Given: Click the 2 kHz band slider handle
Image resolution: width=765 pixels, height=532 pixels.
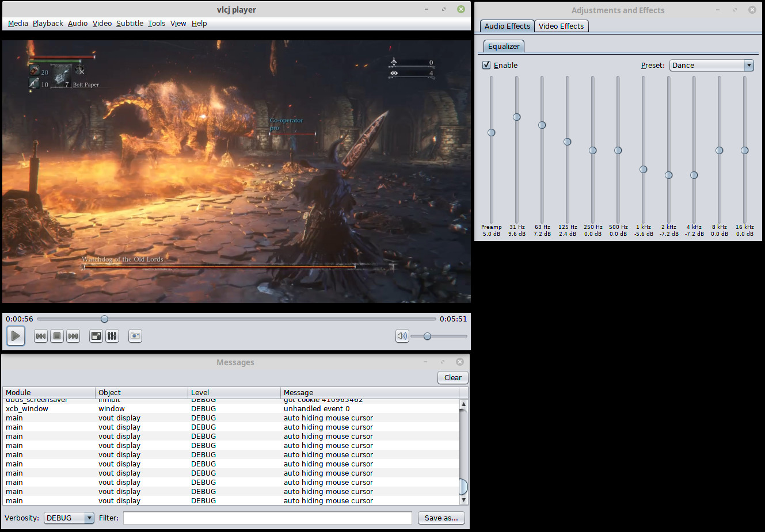Looking at the screenshot, I should point(669,175).
